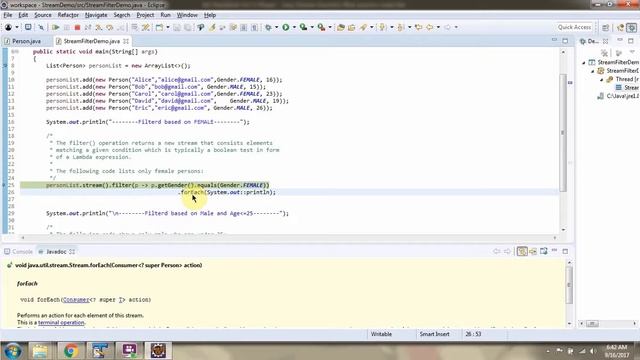Click in the Quick Access search field
The height and width of the screenshot is (360, 640).
click(x=574, y=27)
